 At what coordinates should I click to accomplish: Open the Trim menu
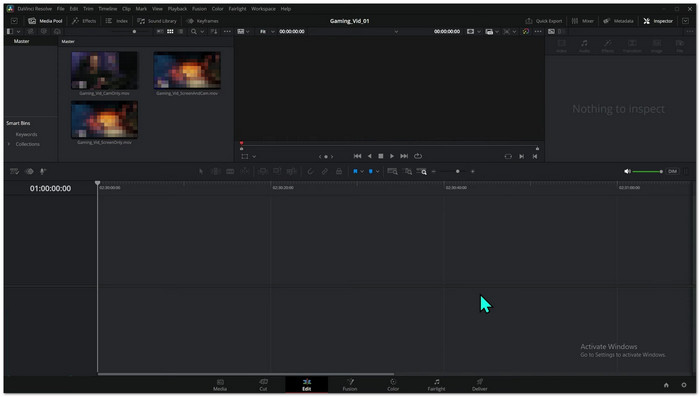click(x=88, y=8)
